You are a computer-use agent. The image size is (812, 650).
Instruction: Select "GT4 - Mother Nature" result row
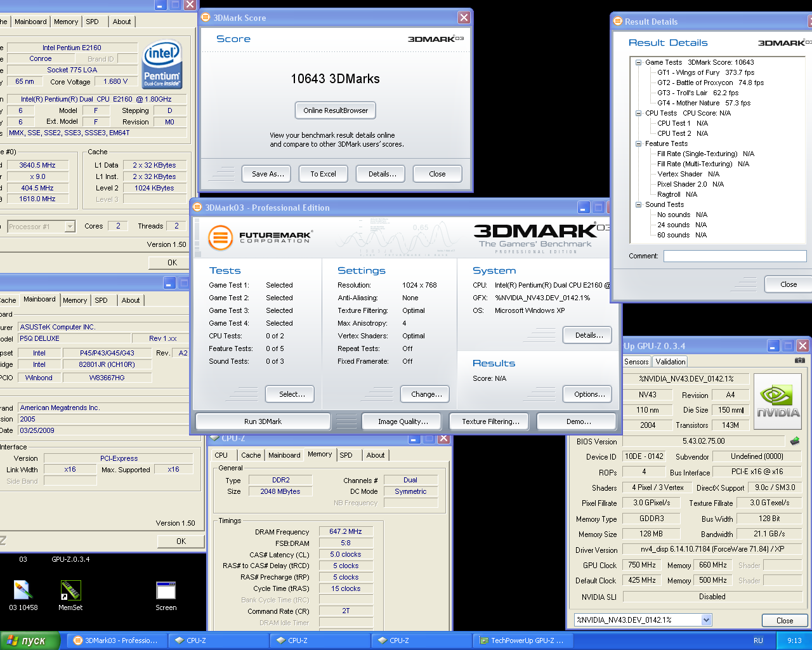point(704,103)
